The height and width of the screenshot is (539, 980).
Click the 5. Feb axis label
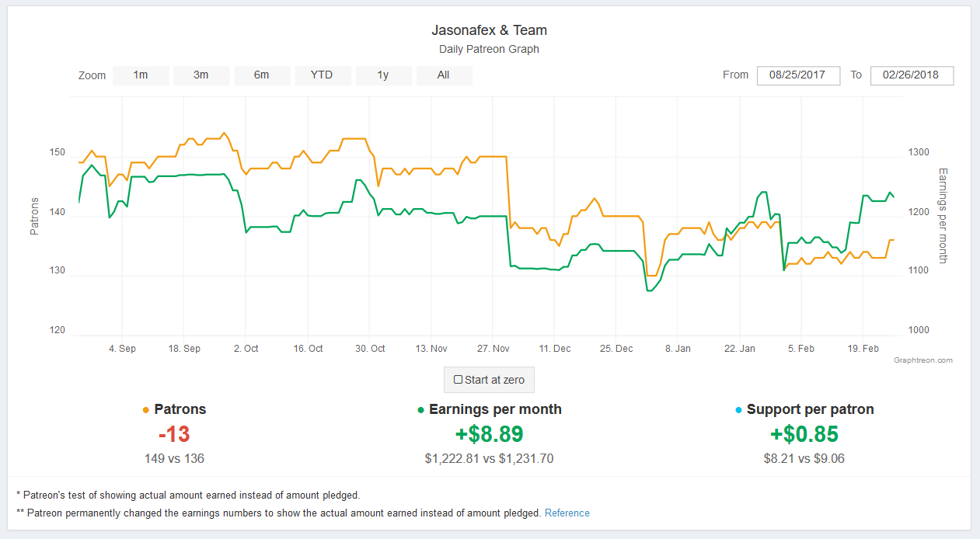tap(801, 349)
